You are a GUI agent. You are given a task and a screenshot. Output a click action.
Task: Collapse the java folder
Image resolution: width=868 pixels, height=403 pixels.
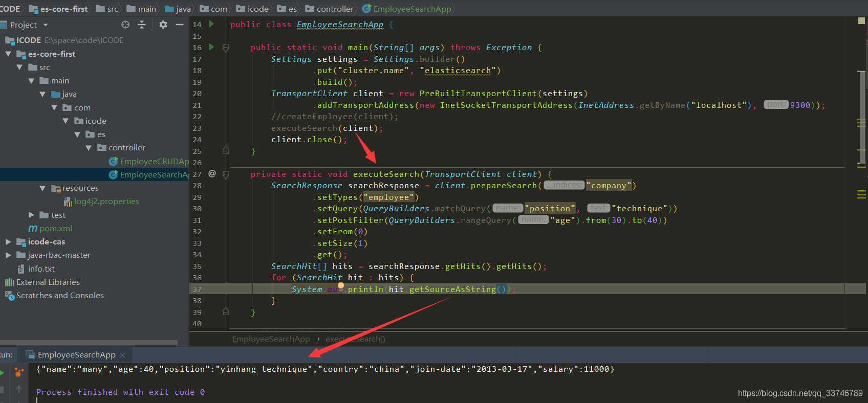(x=42, y=94)
